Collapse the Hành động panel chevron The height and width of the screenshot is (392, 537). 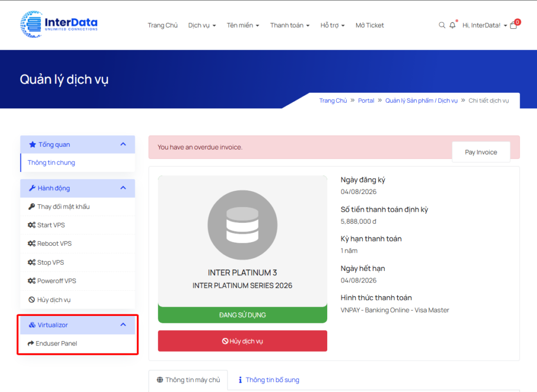[123, 188]
